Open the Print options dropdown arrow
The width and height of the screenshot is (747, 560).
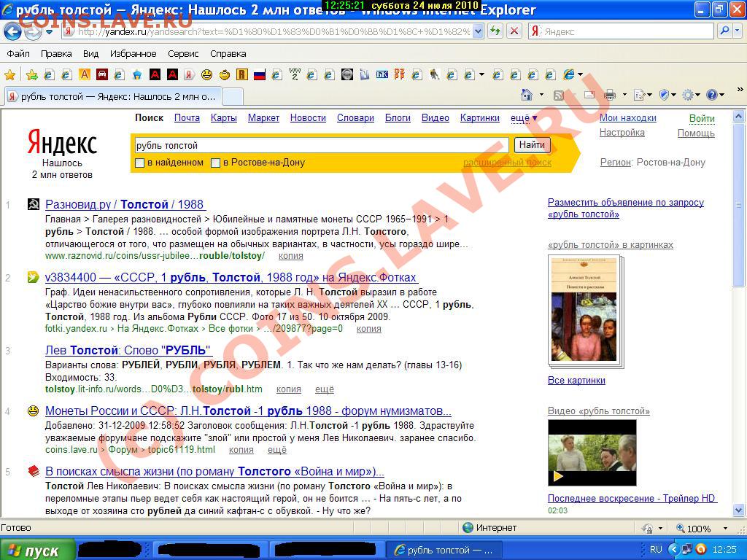coord(624,95)
